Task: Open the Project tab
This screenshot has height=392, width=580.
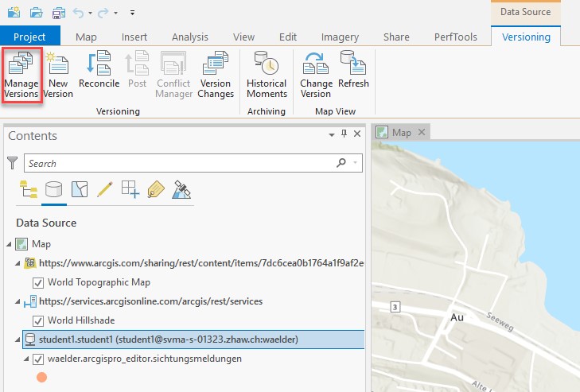Action: click(x=29, y=37)
